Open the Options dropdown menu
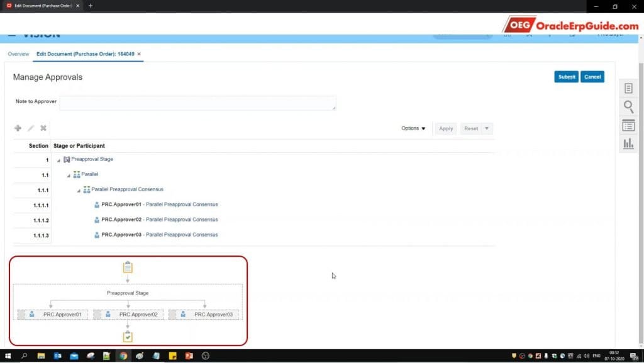This screenshot has height=363, width=644. (413, 128)
